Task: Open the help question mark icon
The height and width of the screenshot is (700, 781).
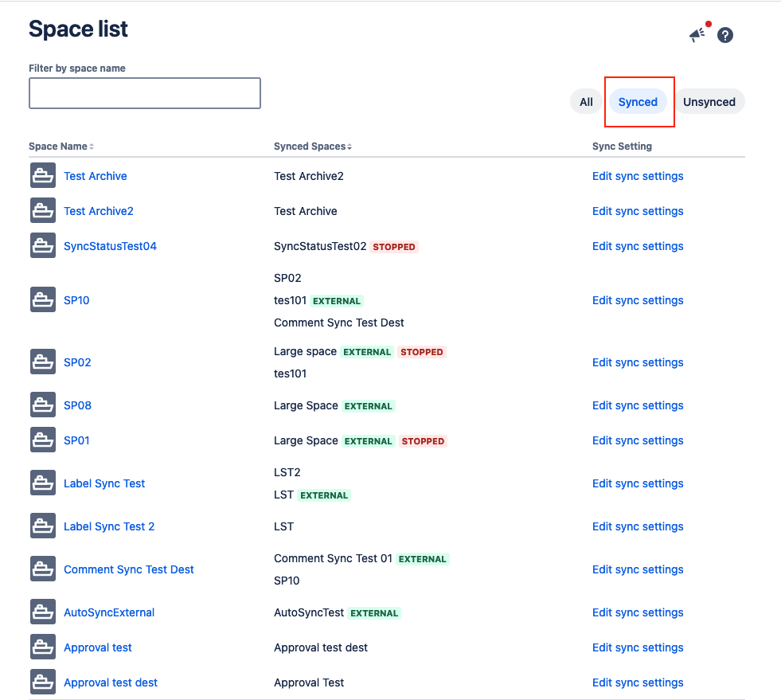Action: (724, 35)
